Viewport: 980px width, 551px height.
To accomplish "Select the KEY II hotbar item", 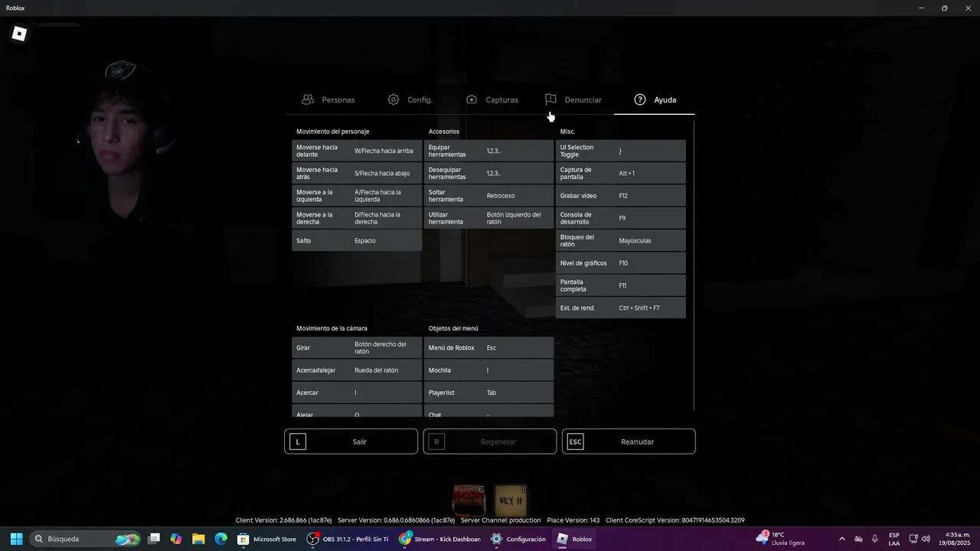I will coord(511,500).
